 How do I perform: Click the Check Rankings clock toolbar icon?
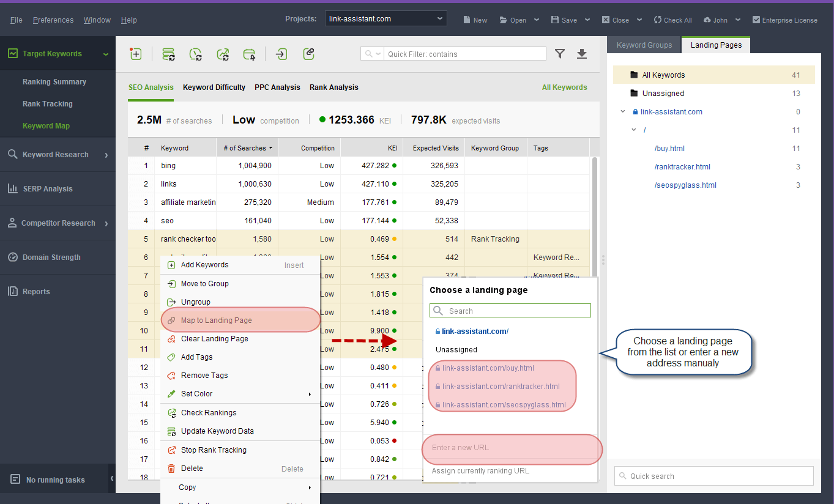[x=195, y=54]
